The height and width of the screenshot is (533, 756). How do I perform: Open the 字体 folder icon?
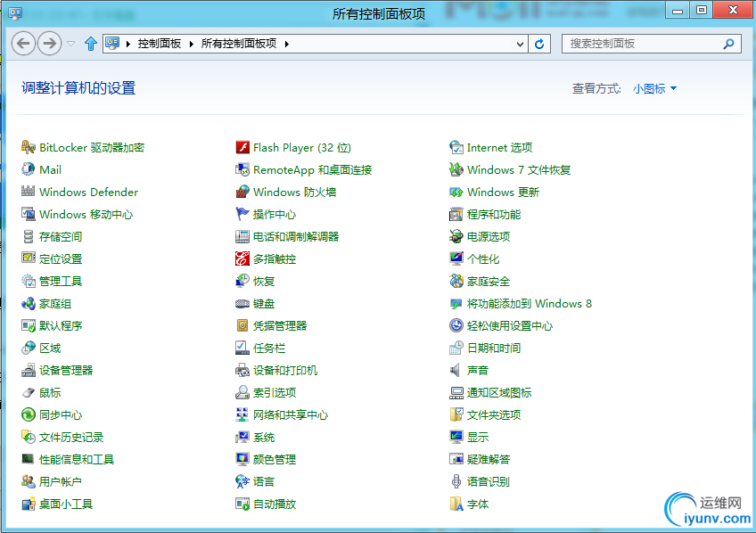pyautogui.click(x=456, y=504)
